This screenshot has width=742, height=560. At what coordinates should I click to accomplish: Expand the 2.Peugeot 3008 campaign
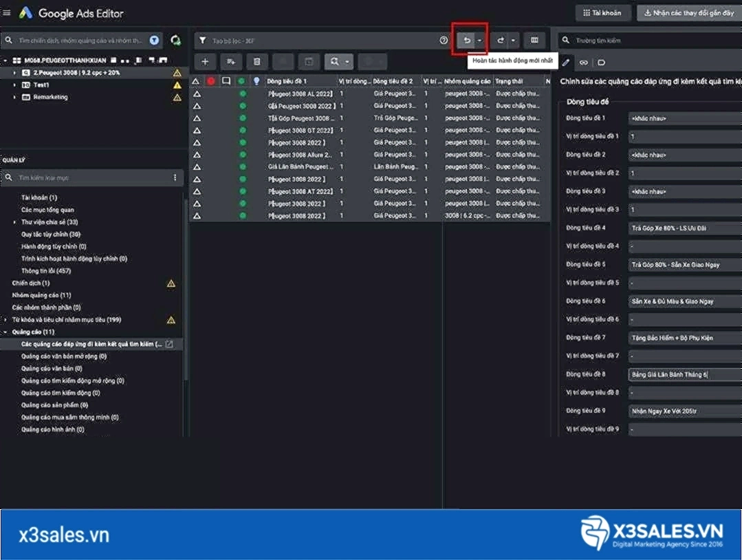(14, 73)
